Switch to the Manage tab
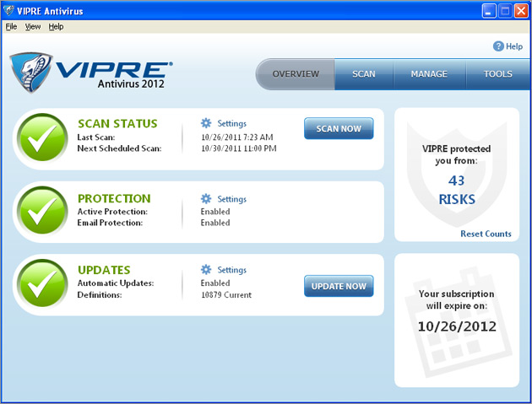This screenshot has width=532, height=404. pyautogui.click(x=429, y=74)
